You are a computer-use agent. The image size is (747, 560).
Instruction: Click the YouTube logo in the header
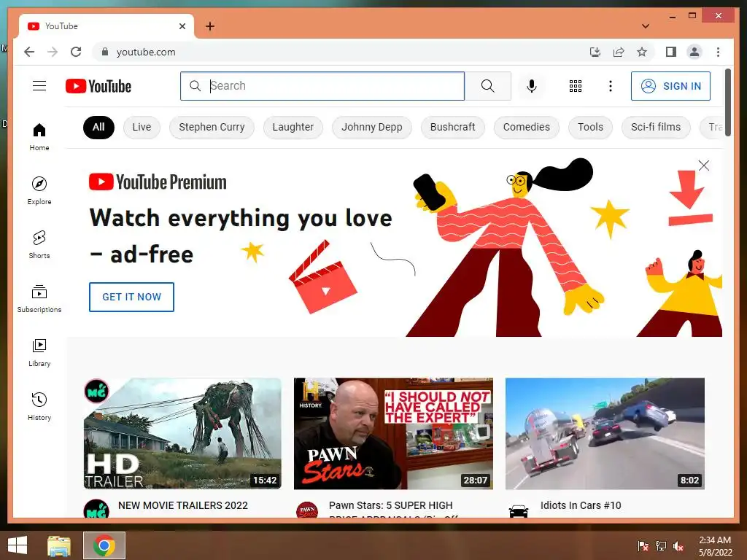pos(98,86)
